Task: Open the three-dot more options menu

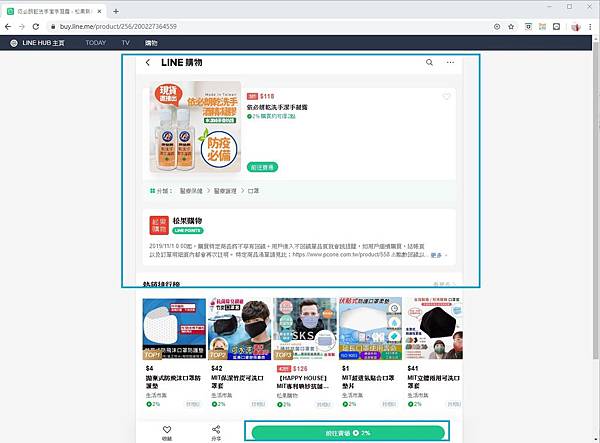Action: [x=450, y=62]
